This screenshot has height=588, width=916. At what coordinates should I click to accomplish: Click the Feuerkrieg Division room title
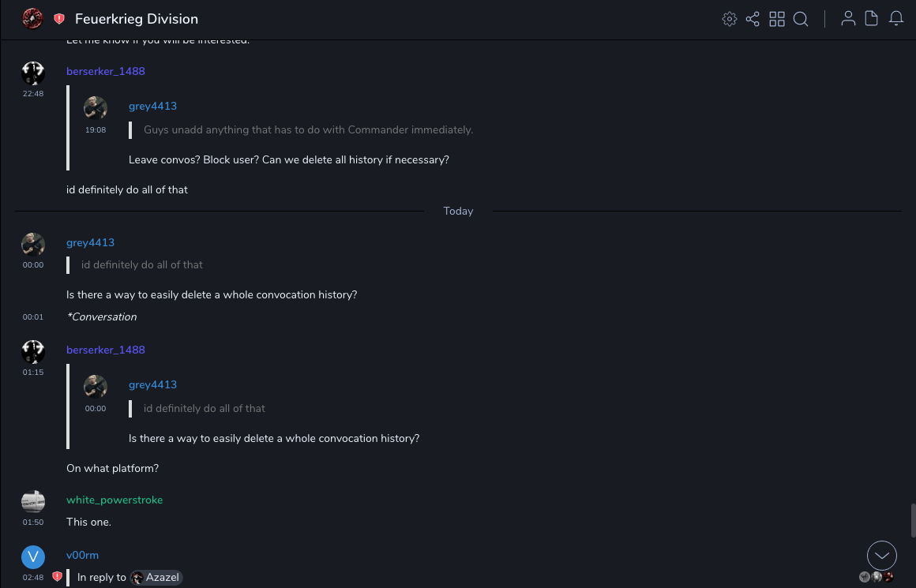(x=137, y=19)
